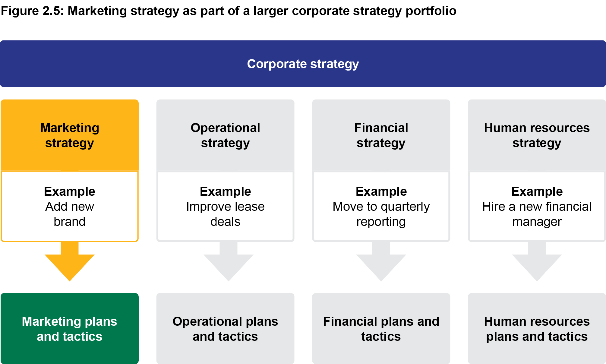Click the Financial plans and tactics box
The image size is (606, 364).
(381, 329)
